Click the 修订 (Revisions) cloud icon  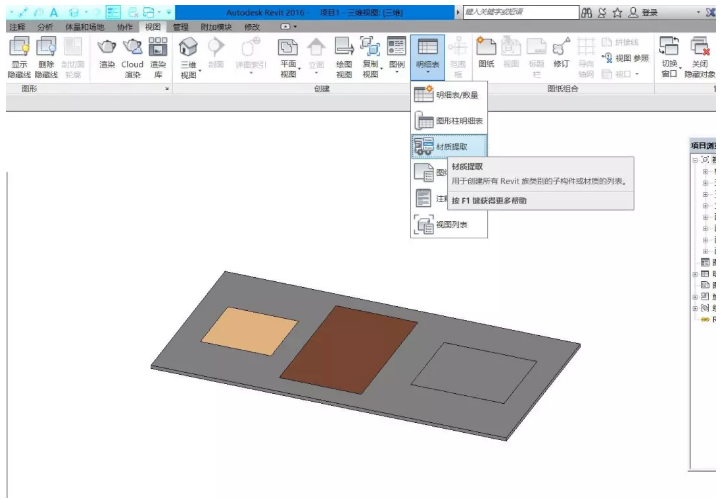[561, 47]
